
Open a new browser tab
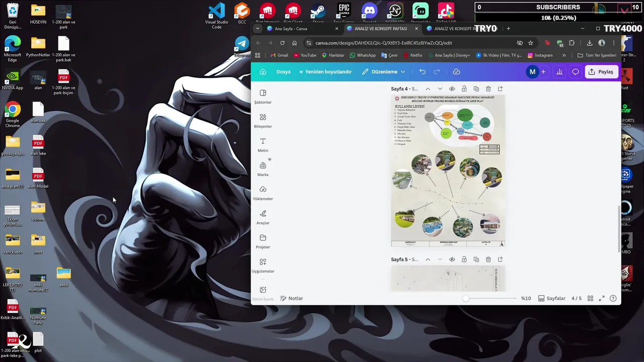tap(508, 29)
